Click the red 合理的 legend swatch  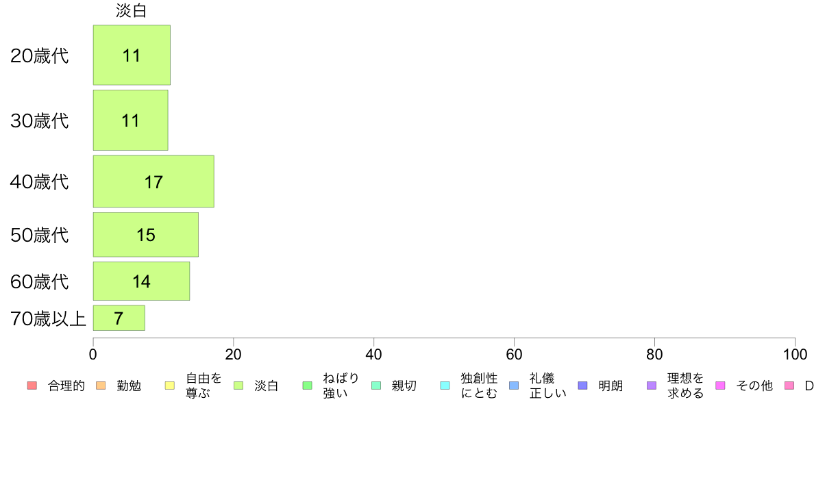32,386
